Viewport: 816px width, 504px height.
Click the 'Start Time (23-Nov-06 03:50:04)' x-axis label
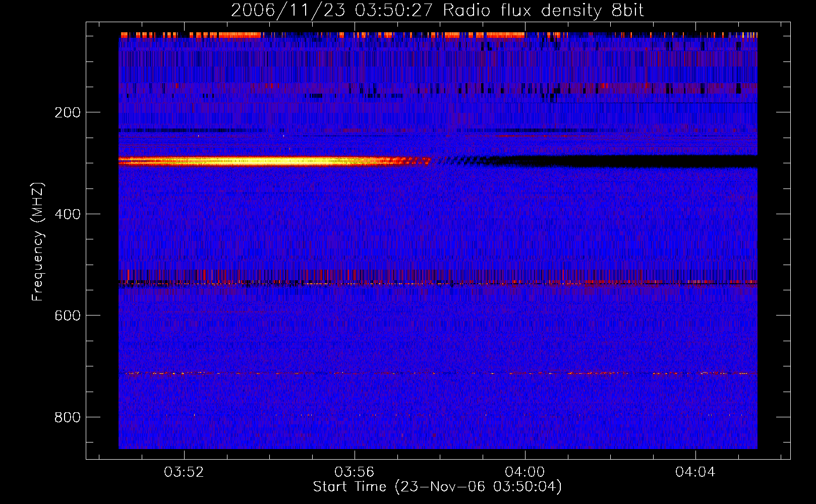tap(437, 487)
